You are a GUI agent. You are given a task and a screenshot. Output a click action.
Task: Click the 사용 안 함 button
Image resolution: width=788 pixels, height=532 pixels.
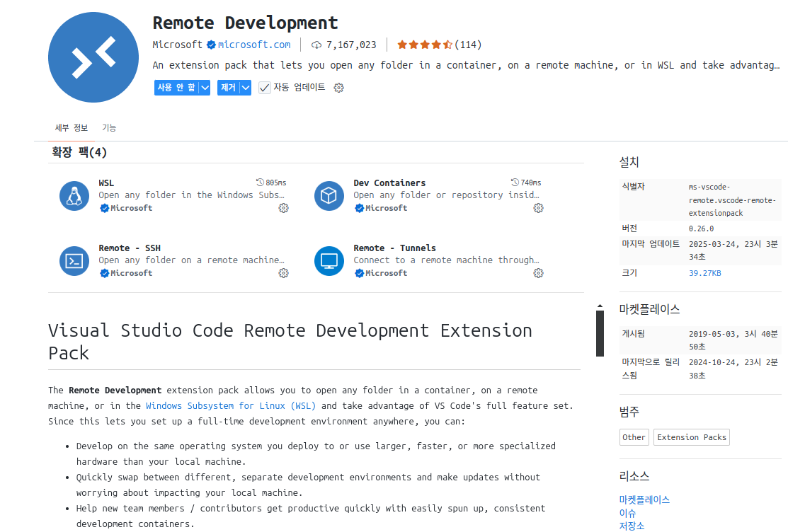[x=176, y=88]
